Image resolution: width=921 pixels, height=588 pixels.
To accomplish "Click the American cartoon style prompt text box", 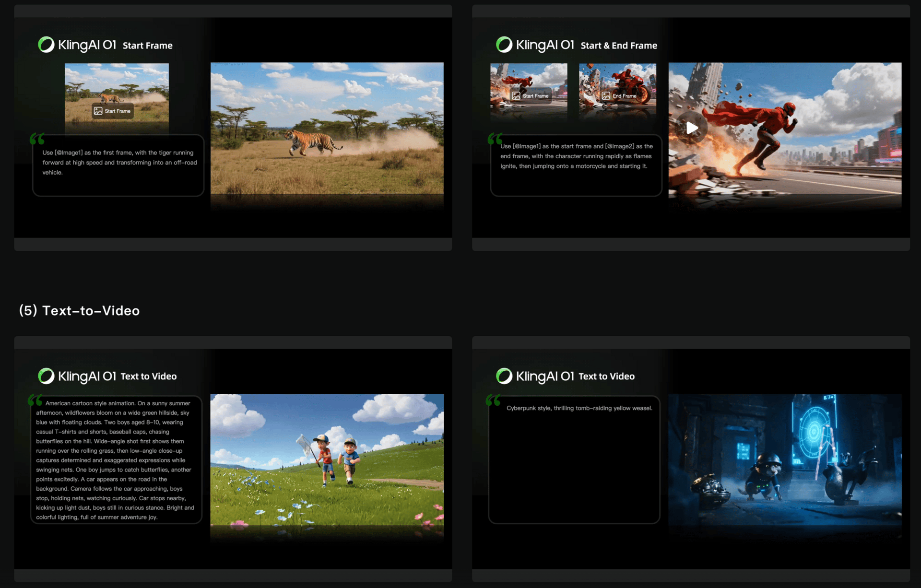I will point(116,459).
